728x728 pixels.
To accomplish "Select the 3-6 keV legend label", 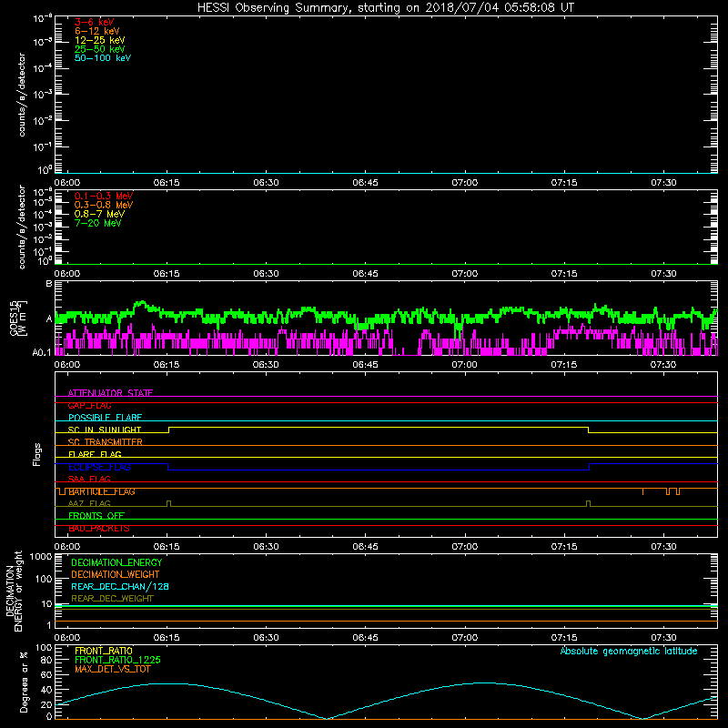I will coord(95,22).
